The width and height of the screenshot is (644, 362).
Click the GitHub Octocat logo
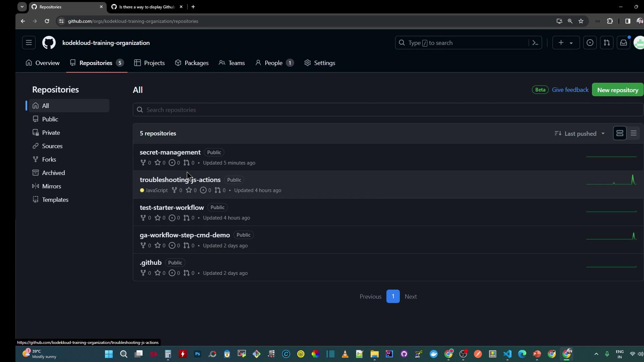(x=49, y=43)
